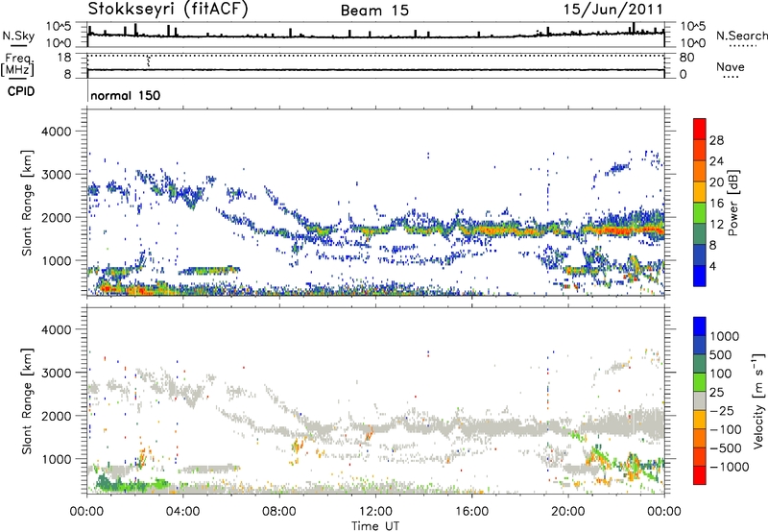Click the 04:00 time tick label
Viewport: 768px width, 532px height.
(x=182, y=512)
